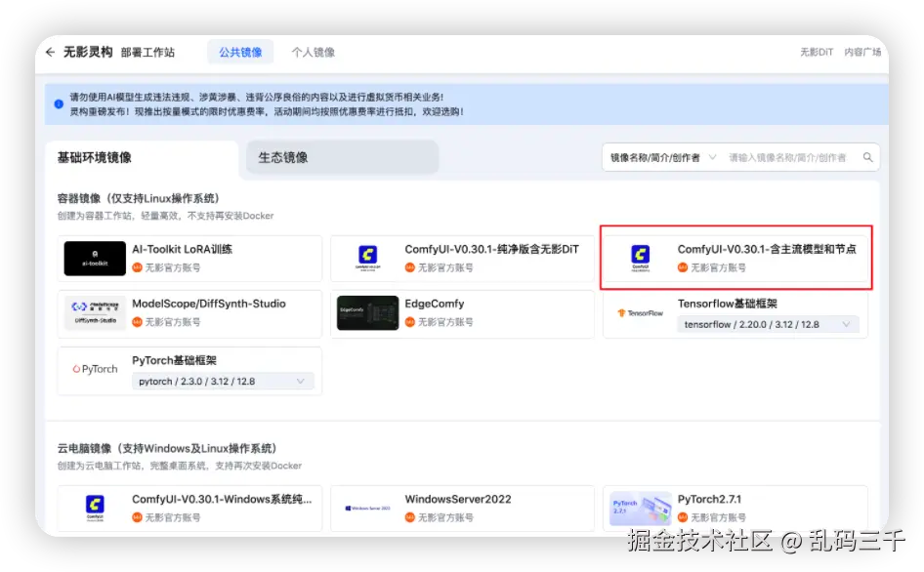The height and width of the screenshot is (572, 924).
Task: Click the orange account badge under PyTorch2.7.1
Action: [683, 517]
